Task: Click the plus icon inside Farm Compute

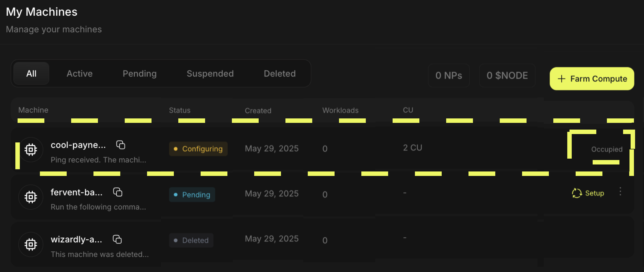Action: tap(561, 79)
